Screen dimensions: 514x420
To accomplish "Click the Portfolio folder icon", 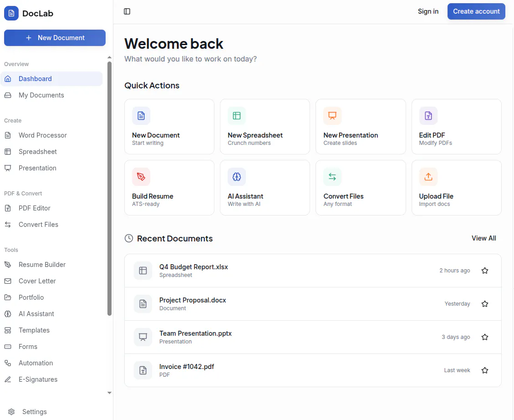I will (8, 297).
